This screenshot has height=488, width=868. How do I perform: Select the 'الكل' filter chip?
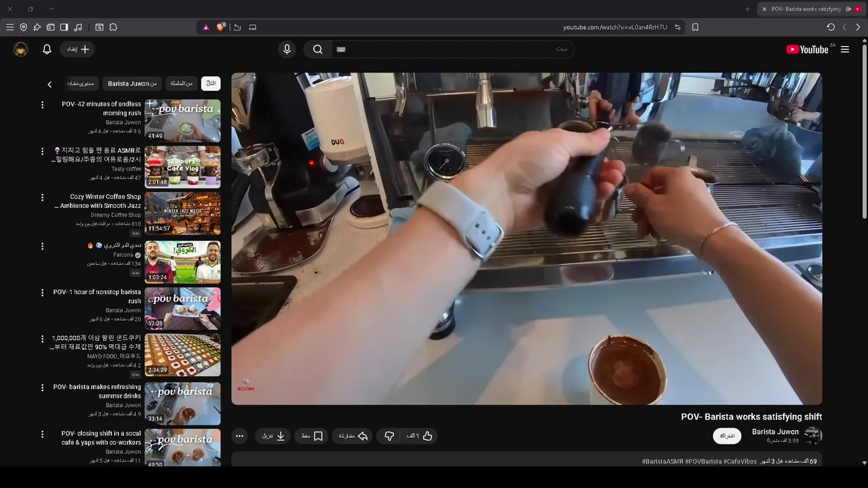pos(211,83)
